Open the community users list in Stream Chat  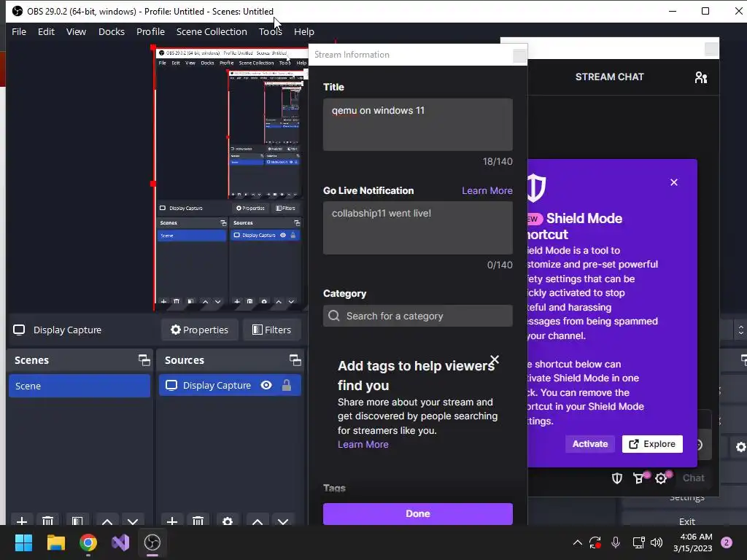701,77
